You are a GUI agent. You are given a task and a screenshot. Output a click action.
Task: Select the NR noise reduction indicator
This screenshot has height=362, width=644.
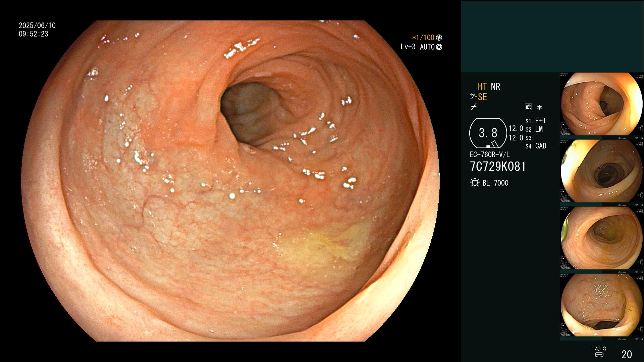point(495,86)
